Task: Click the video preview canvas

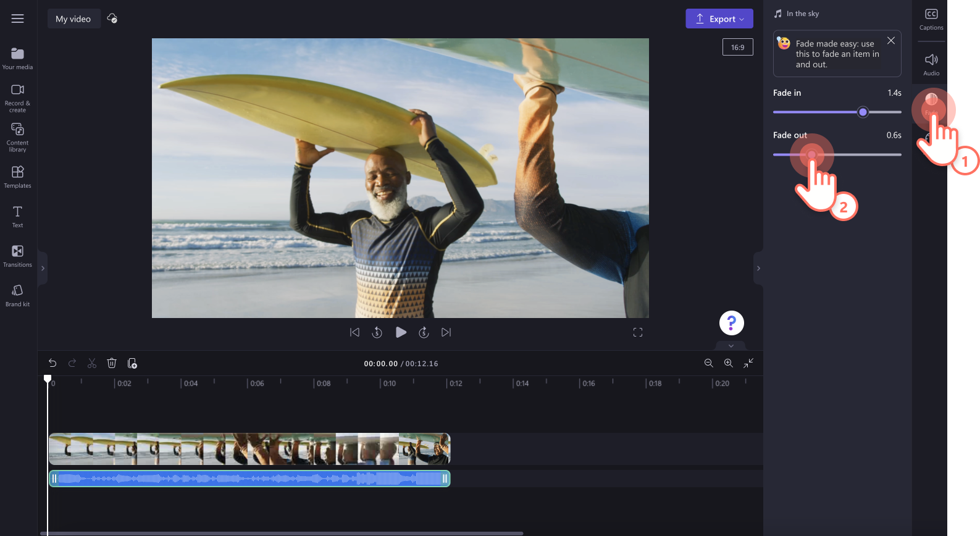Action: coord(400,178)
